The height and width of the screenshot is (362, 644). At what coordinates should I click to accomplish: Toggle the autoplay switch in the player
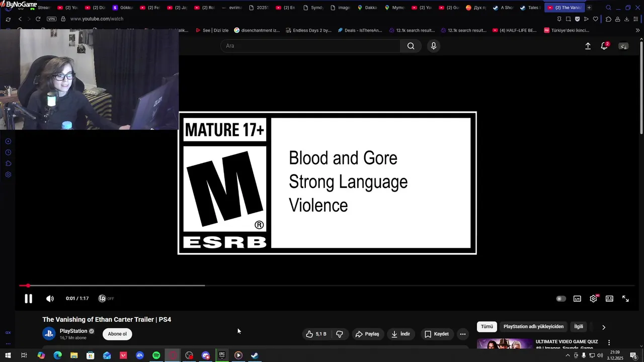(x=561, y=299)
